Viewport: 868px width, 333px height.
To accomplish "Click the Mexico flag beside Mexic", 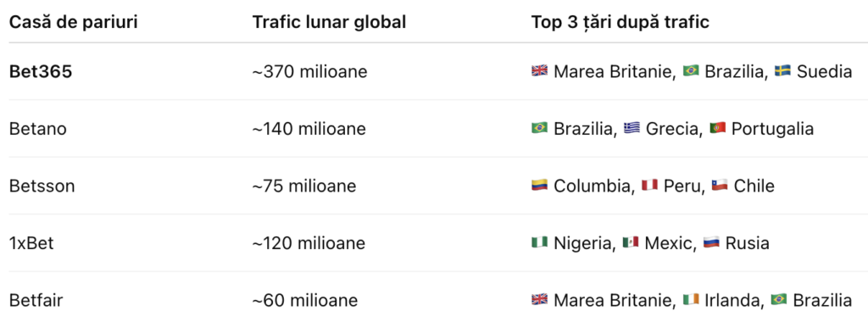I will (631, 242).
